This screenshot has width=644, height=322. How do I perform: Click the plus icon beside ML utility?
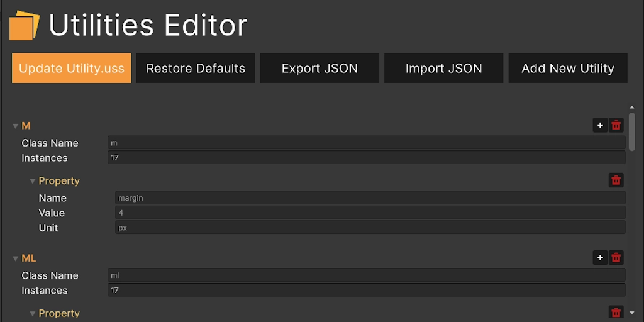coord(600,258)
